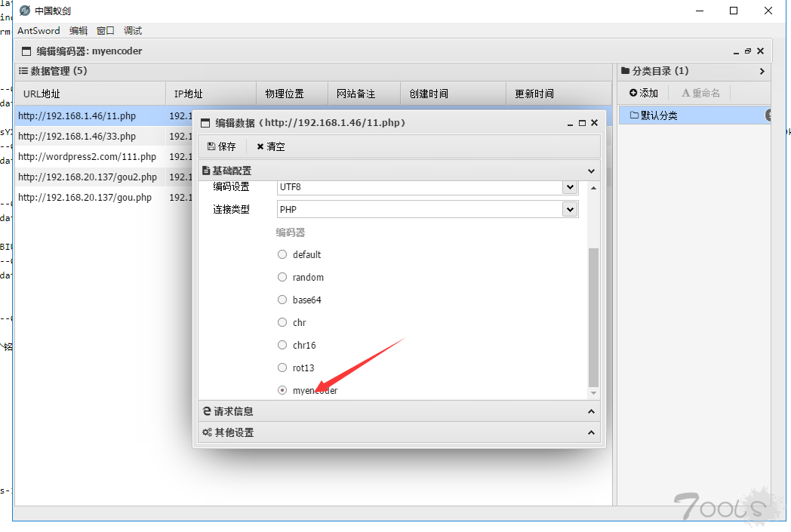Minimize the edit data dialog
The height and width of the screenshot is (532, 791).
click(570, 123)
